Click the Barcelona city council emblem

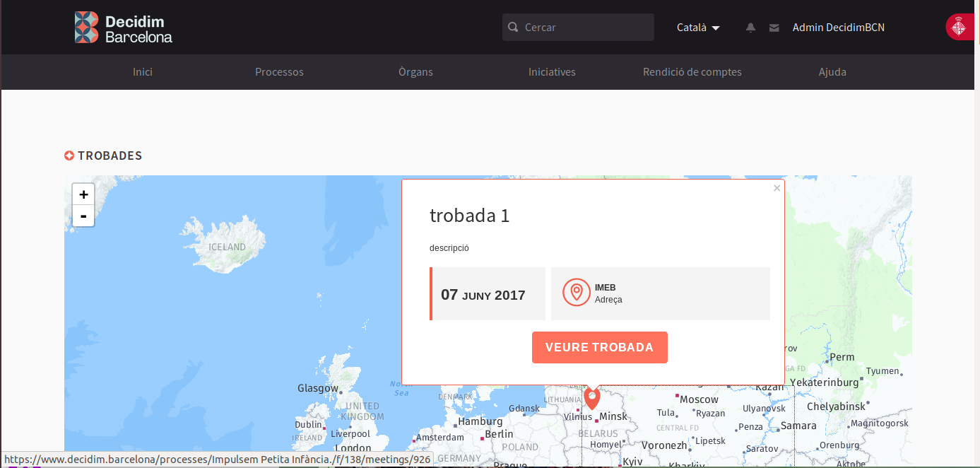[x=962, y=28]
